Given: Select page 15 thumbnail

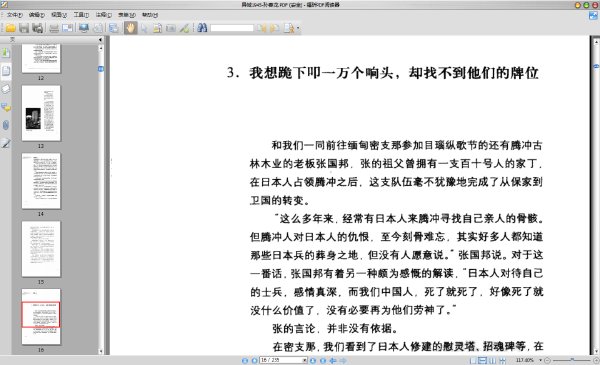Looking at the screenshot, I should pos(41,249).
